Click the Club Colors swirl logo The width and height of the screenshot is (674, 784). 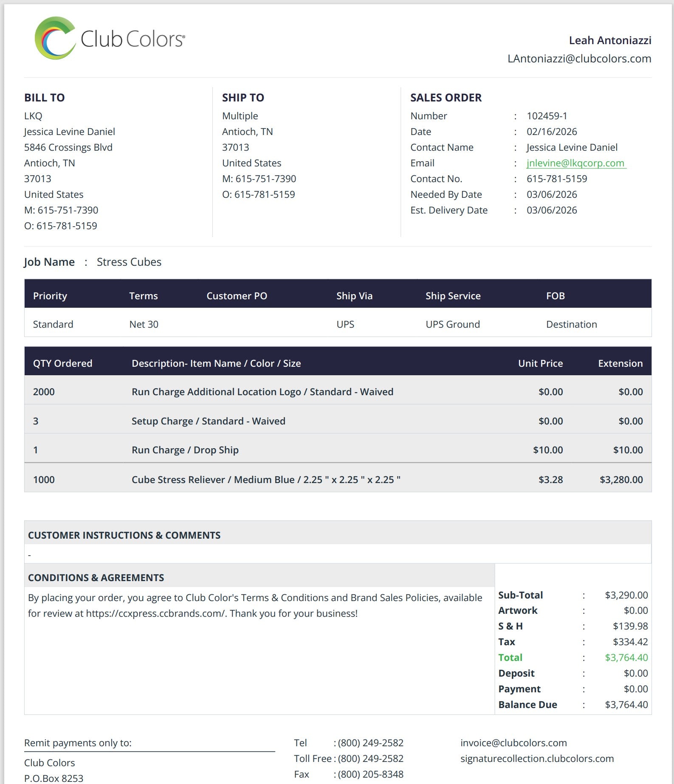coord(55,38)
